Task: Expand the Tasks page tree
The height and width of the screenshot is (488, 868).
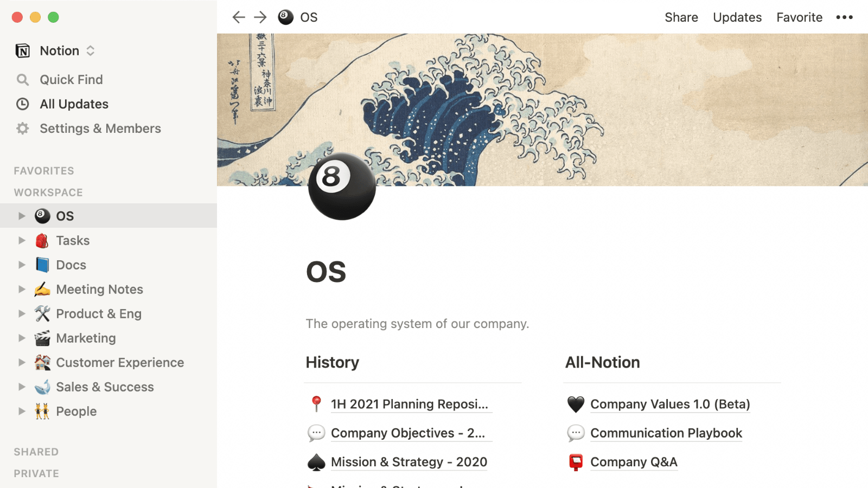Action: [x=22, y=240]
